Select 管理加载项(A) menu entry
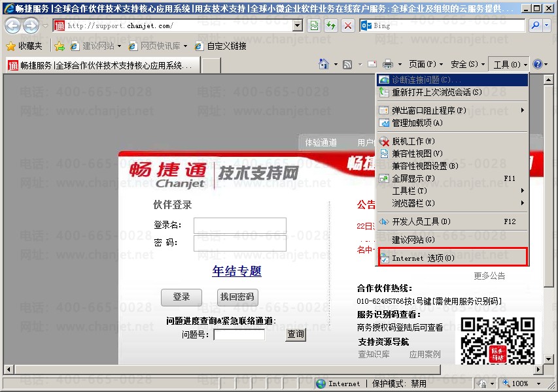558x392 pixels. pyautogui.click(x=452, y=123)
